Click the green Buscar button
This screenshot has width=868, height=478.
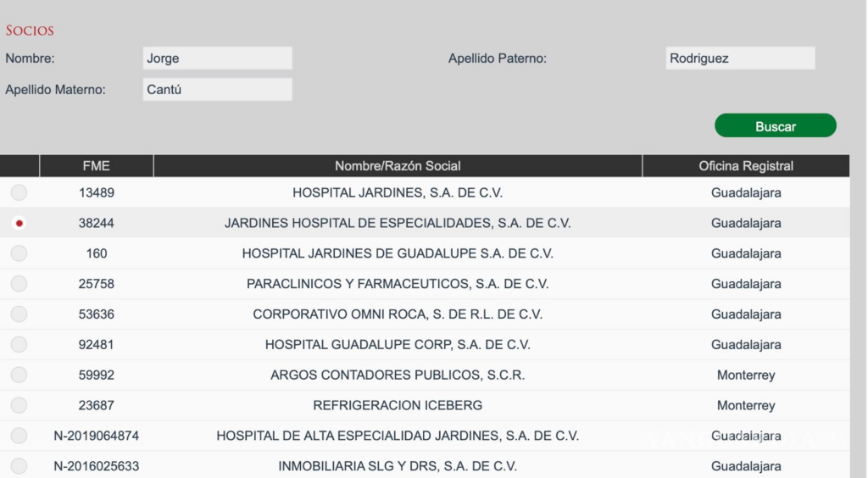click(775, 126)
